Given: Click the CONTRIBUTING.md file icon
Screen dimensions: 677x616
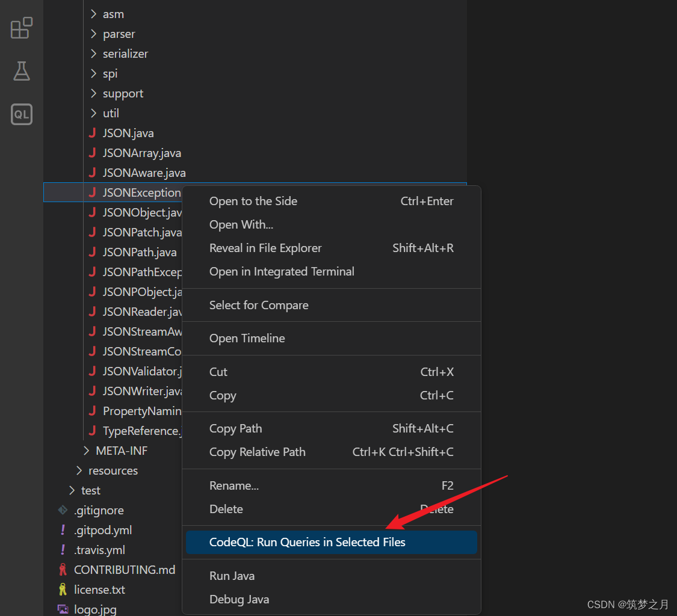Looking at the screenshot, I should pyautogui.click(x=63, y=570).
